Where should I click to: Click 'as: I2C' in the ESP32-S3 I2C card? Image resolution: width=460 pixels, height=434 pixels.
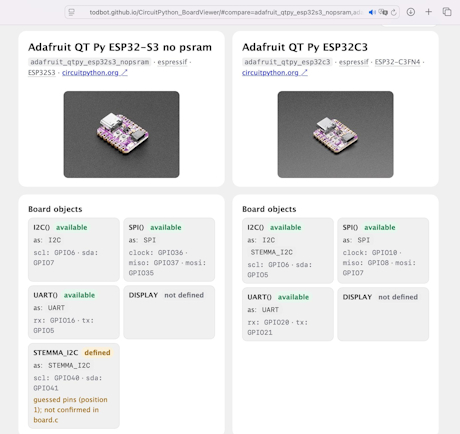[47, 240]
